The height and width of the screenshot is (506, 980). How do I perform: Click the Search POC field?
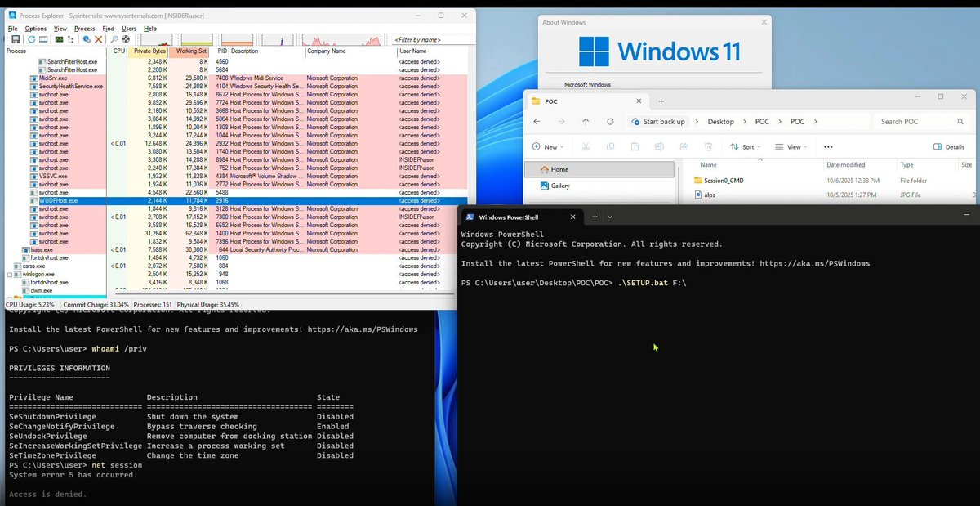pyautogui.click(x=921, y=121)
